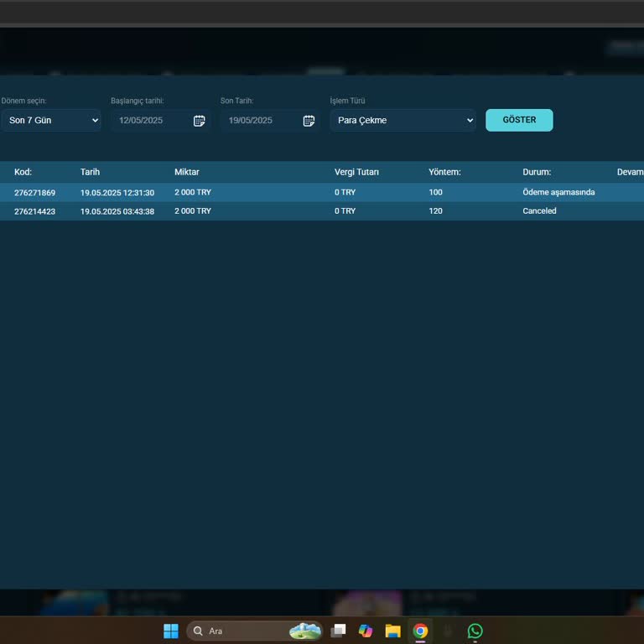
Task: Open the Başlangıç tarihi calendar picker icon
Action: pyautogui.click(x=200, y=121)
